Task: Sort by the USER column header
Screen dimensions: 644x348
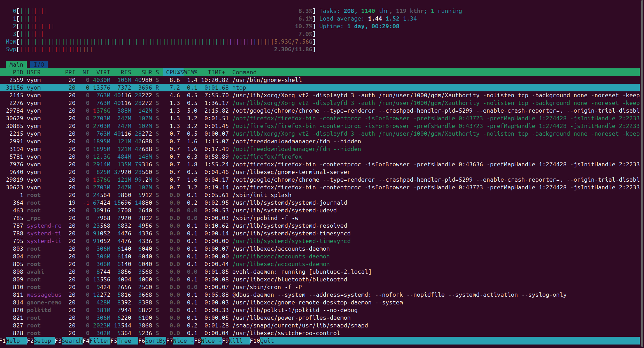Action: [x=34, y=72]
